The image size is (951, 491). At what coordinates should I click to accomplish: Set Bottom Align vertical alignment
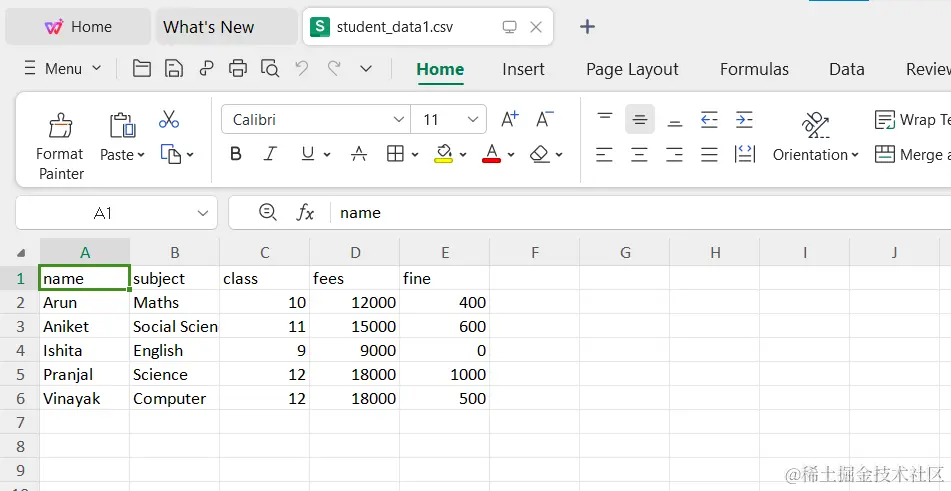674,122
